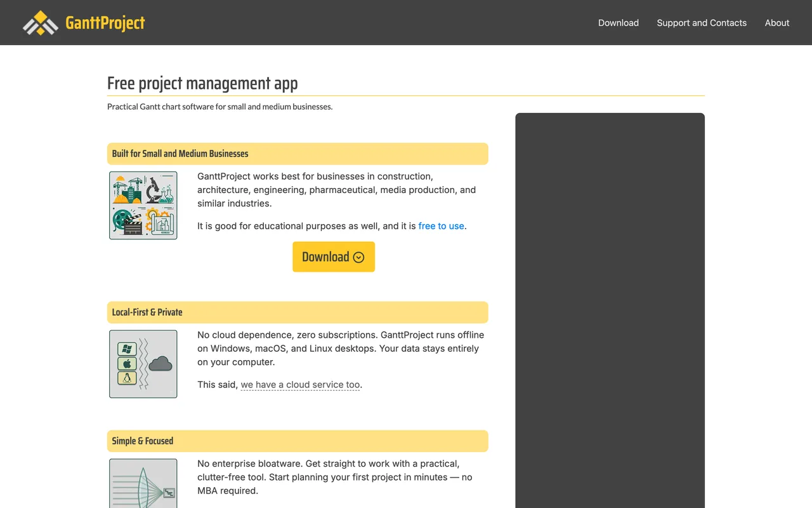Click the Linux penguin icon in illustration
The height and width of the screenshot is (508, 812).
(x=127, y=378)
